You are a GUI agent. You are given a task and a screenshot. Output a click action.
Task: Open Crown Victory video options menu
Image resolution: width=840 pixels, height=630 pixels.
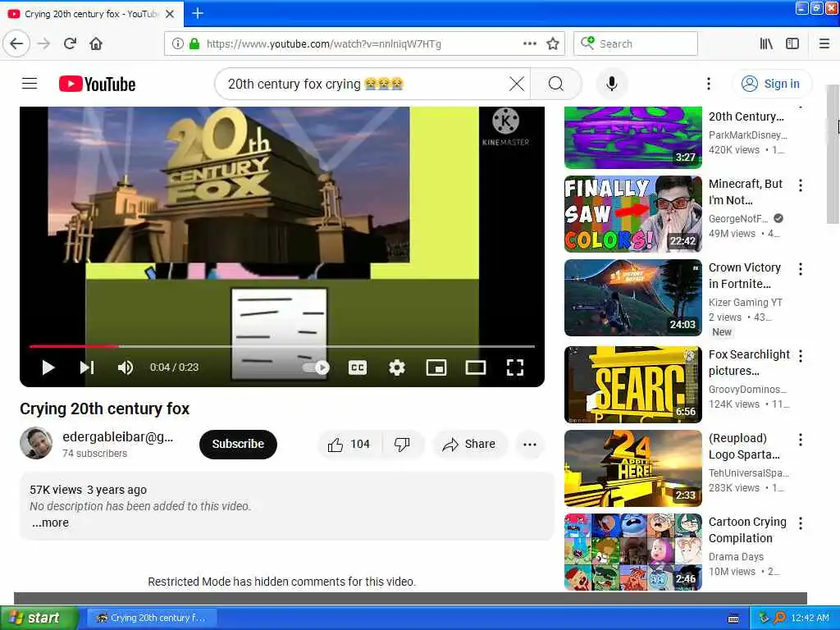801,269
